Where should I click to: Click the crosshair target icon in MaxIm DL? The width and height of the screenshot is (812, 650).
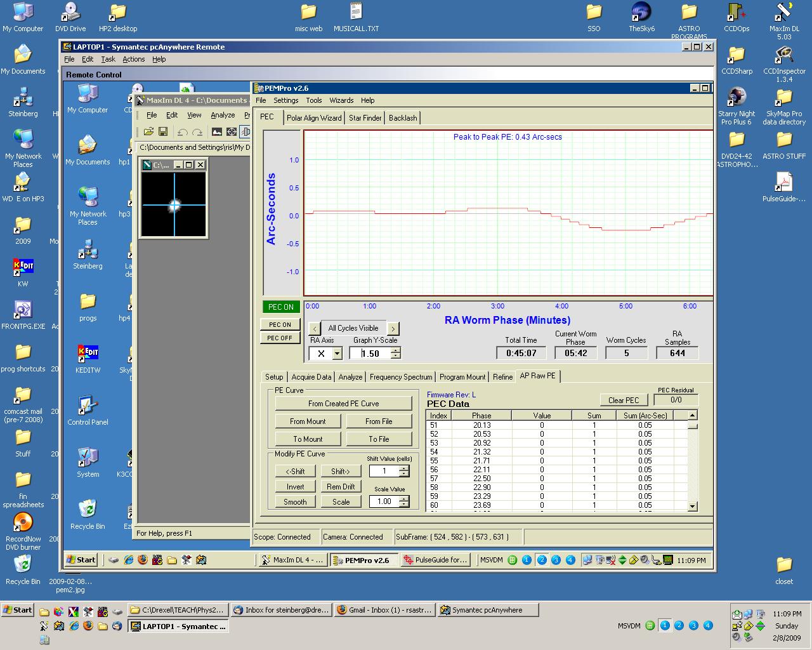(x=232, y=132)
